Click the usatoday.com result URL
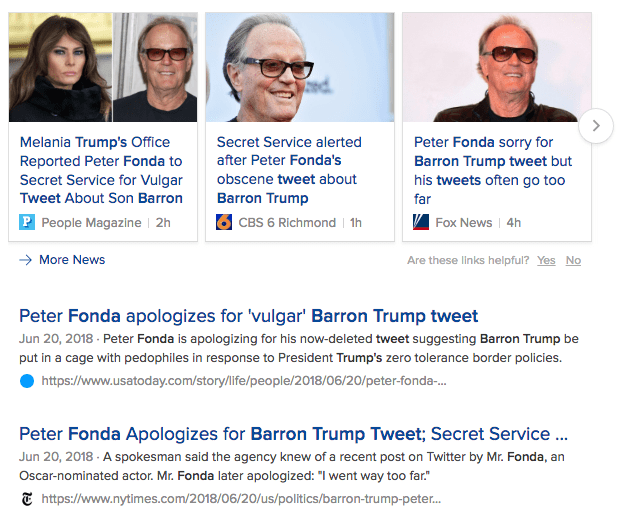Screen dimensions: 622x530 [244, 380]
